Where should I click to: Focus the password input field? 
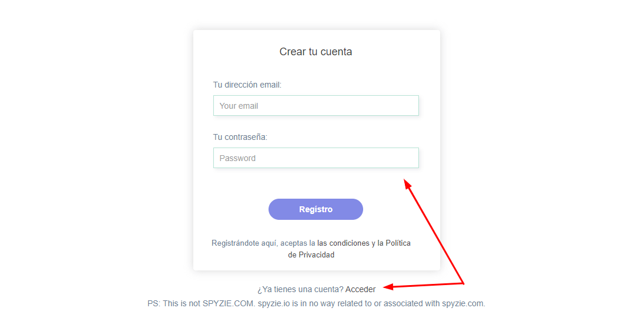[x=316, y=158]
